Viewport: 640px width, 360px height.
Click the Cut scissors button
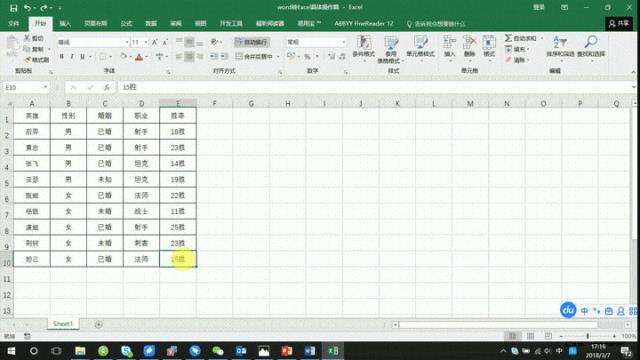coord(33,38)
